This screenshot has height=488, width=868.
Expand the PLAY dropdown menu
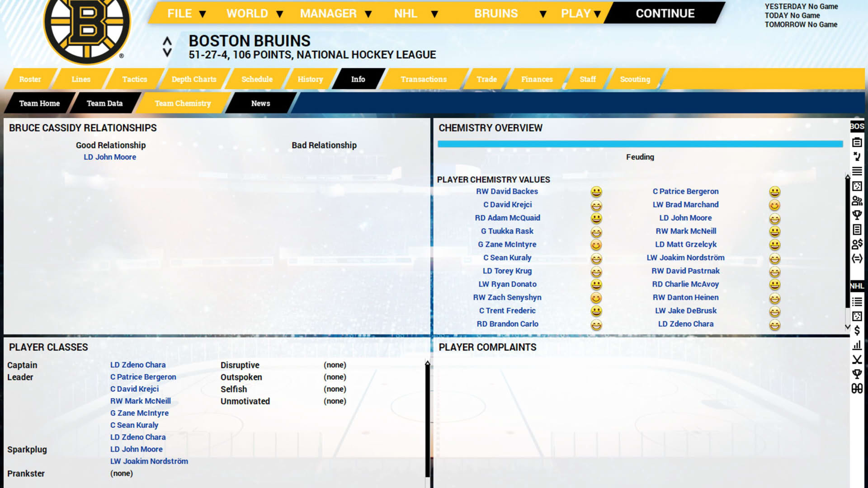[x=581, y=14]
